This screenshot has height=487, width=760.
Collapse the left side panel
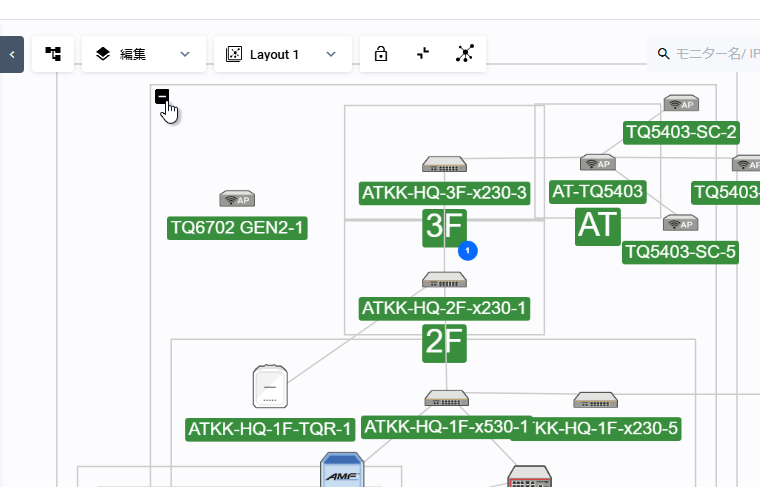click(x=12, y=54)
